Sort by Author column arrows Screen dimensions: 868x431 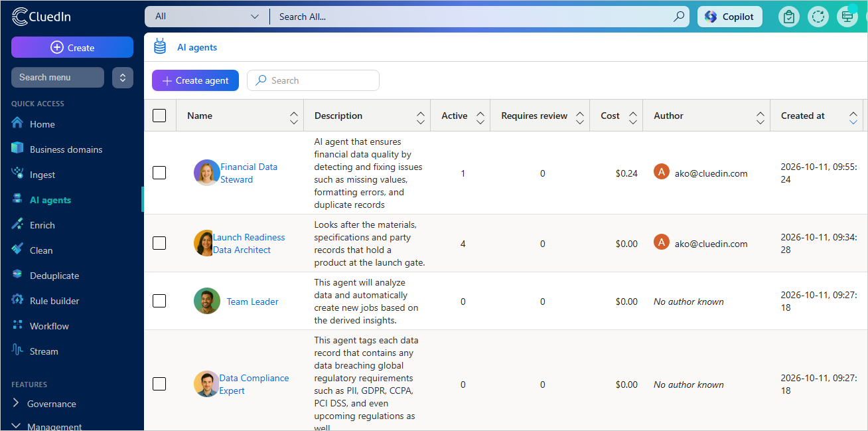tap(760, 118)
